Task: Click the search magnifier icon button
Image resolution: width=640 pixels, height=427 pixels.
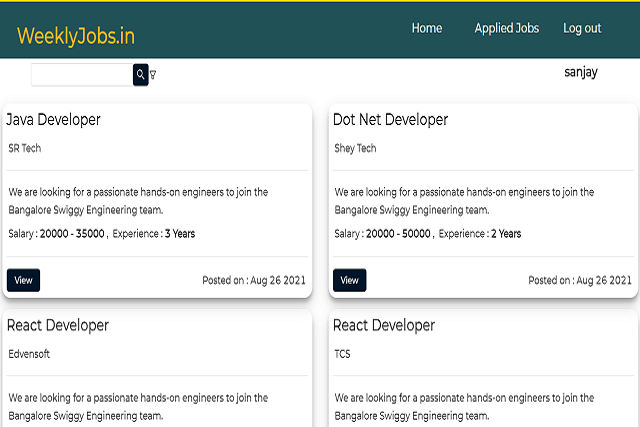Action: [x=141, y=75]
